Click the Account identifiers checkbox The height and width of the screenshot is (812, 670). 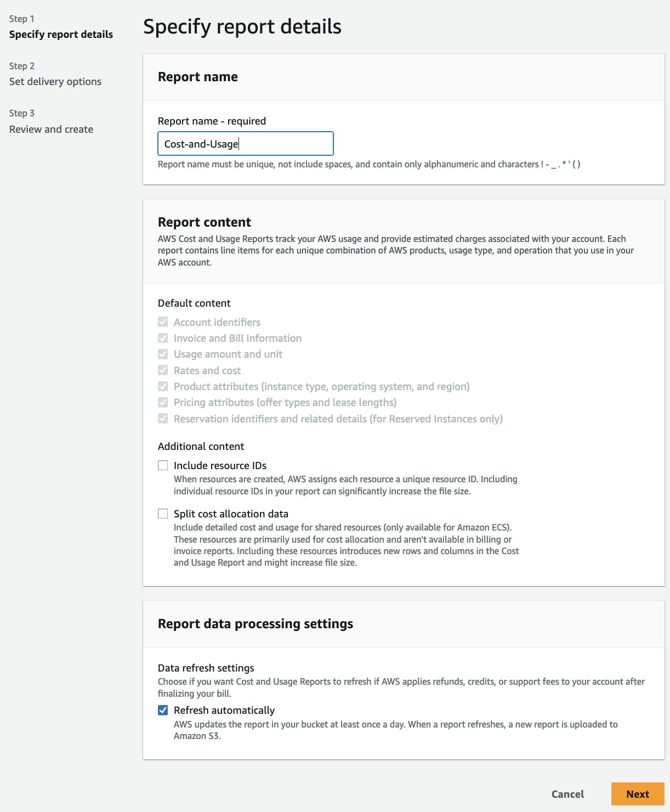[x=163, y=322]
